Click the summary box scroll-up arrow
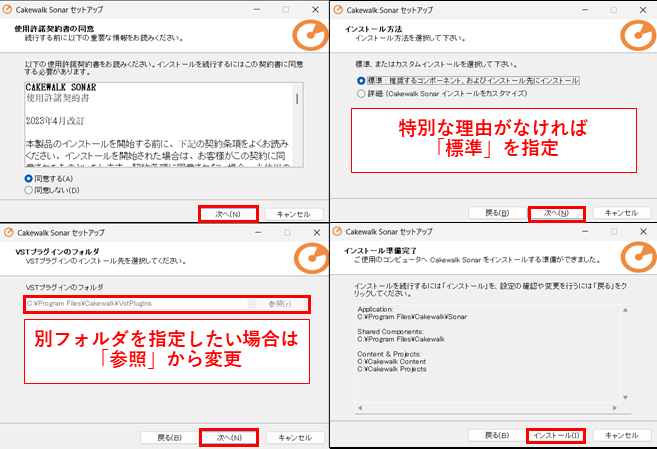657x449 pixels. coord(625,310)
